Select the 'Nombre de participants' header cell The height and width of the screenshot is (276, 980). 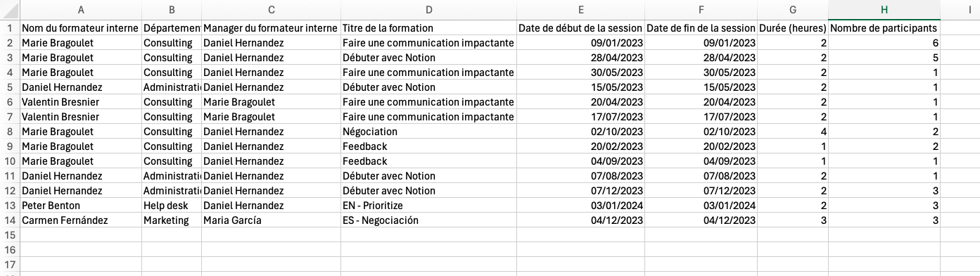click(x=884, y=28)
